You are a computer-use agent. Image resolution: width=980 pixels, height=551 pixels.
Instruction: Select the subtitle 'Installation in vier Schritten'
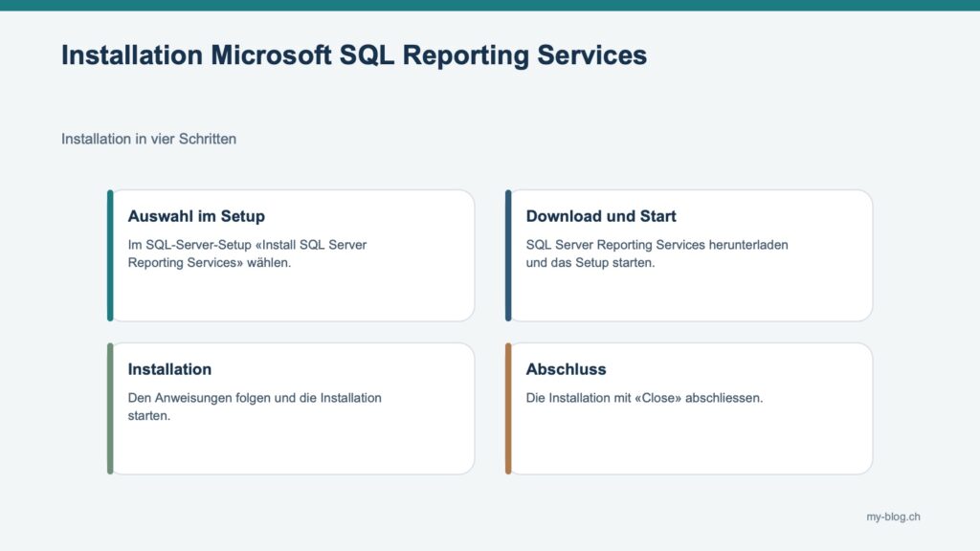148,139
